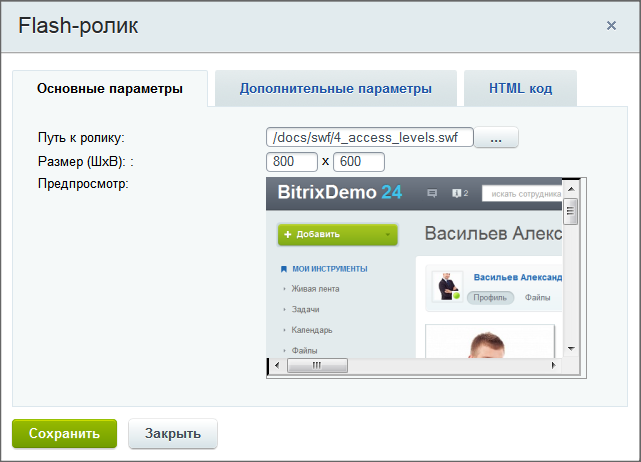641x462 pixels.
Task: Close the Flash-ролик dialog with the X
Action: [611, 26]
